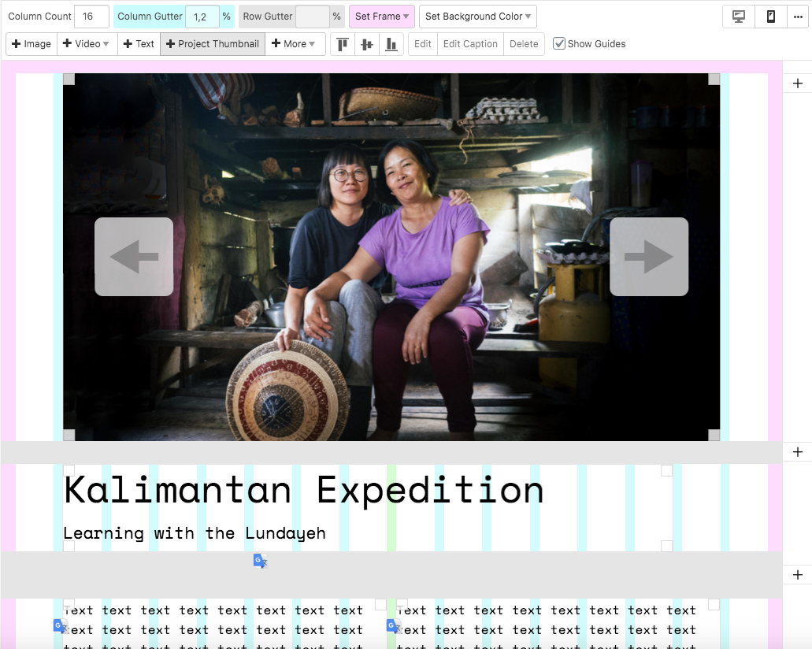
Task: Add a Text element
Action: [x=139, y=44]
